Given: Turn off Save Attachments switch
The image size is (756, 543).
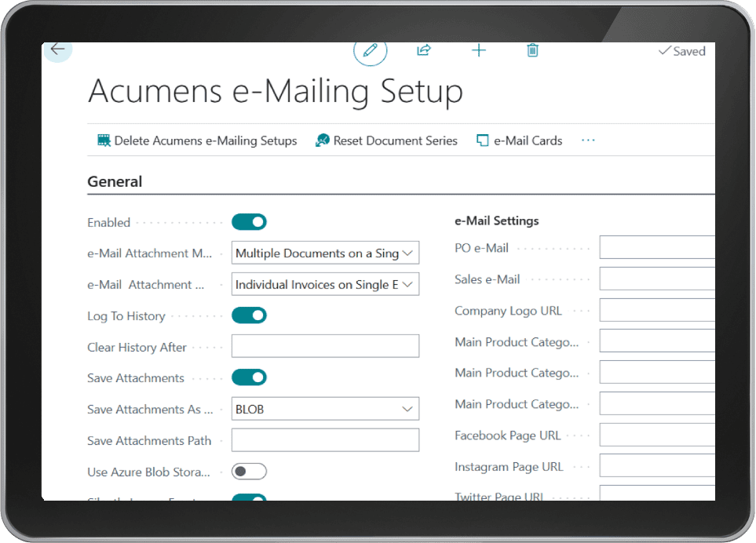Looking at the screenshot, I should click(250, 377).
